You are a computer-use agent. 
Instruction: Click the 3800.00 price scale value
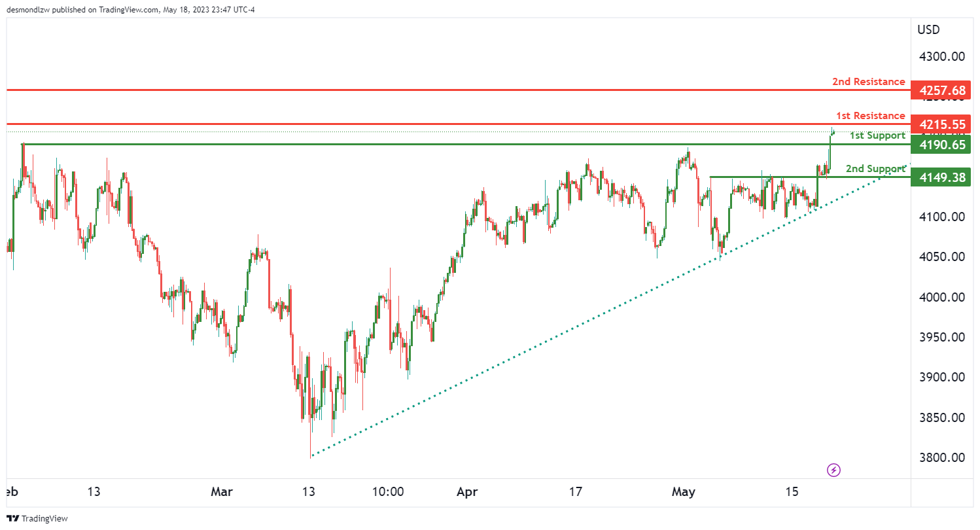point(941,457)
